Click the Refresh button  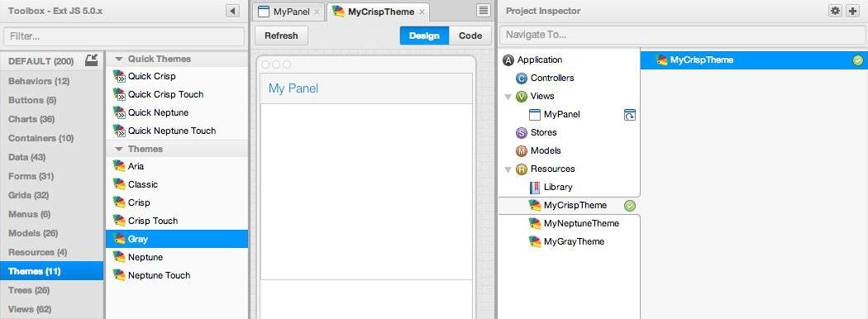pyautogui.click(x=281, y=36)
